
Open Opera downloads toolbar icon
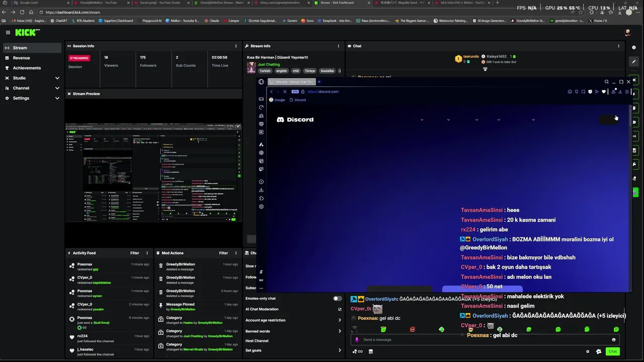point(620,92)
